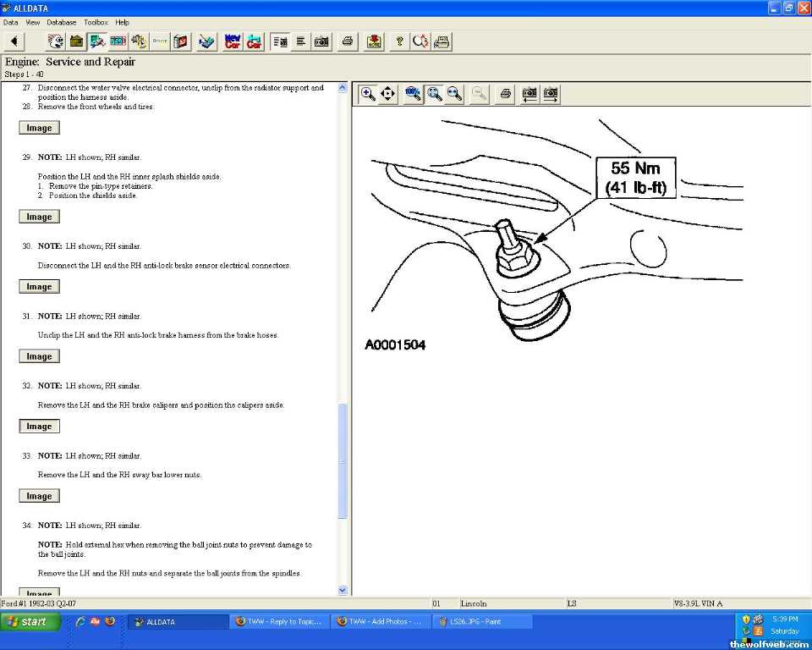812x650 pixels.
Task: Click the question mark help icon
Action: (399, 41)
